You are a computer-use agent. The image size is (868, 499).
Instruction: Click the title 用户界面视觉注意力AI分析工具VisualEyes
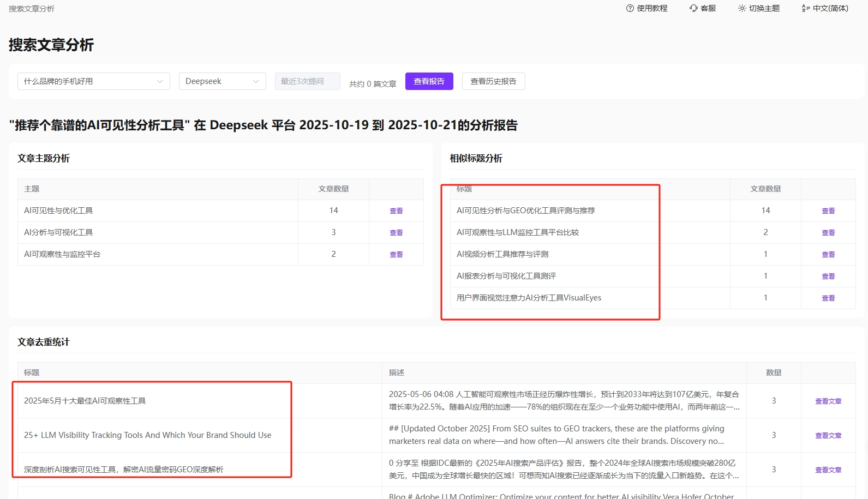[529, 298]
